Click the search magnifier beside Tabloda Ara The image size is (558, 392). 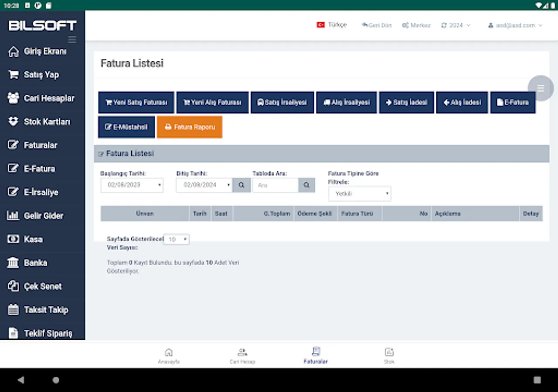pyautogui.click(x=306, y=185)
